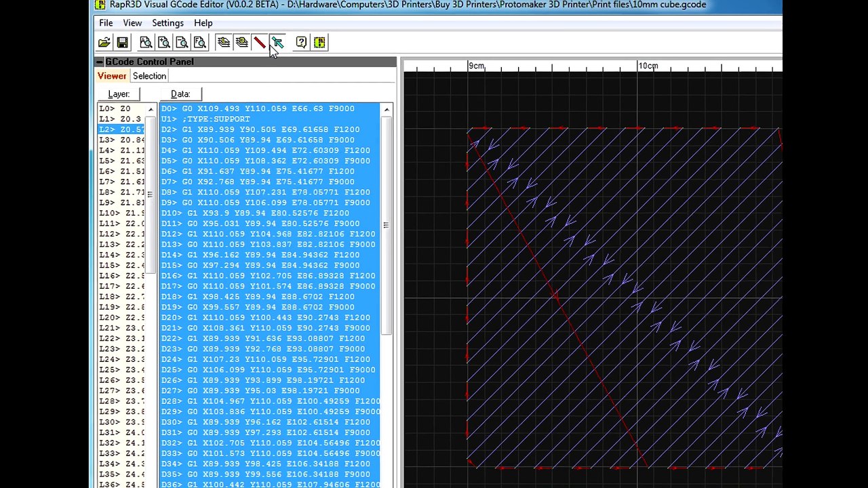Click the 10cm ruler mark
Screen dimensions: 868x488
click(648, 66)
